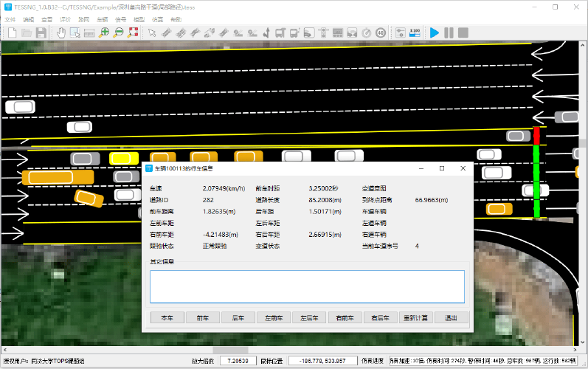This screenshot has width=588, height=369.
Task: Start the simulation with the play button
Action: click(x=435, y=33)
